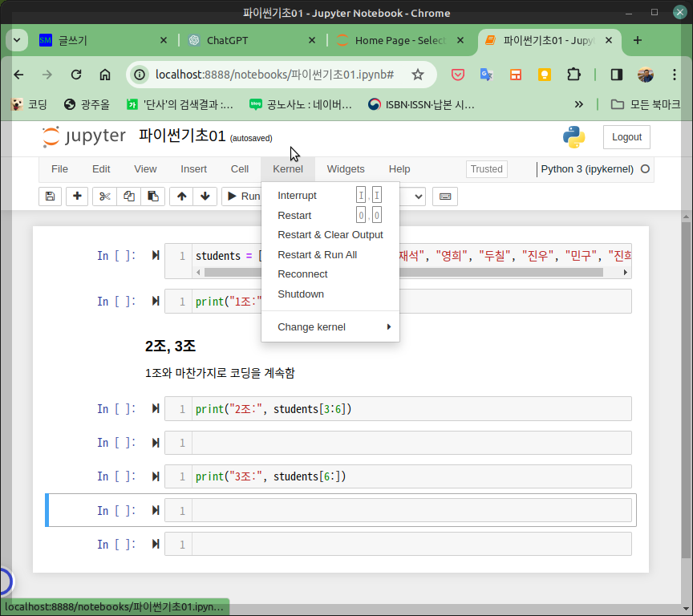Run the last empty cell via its step icon
Screen dimensions: 693x616
(156, 544)
